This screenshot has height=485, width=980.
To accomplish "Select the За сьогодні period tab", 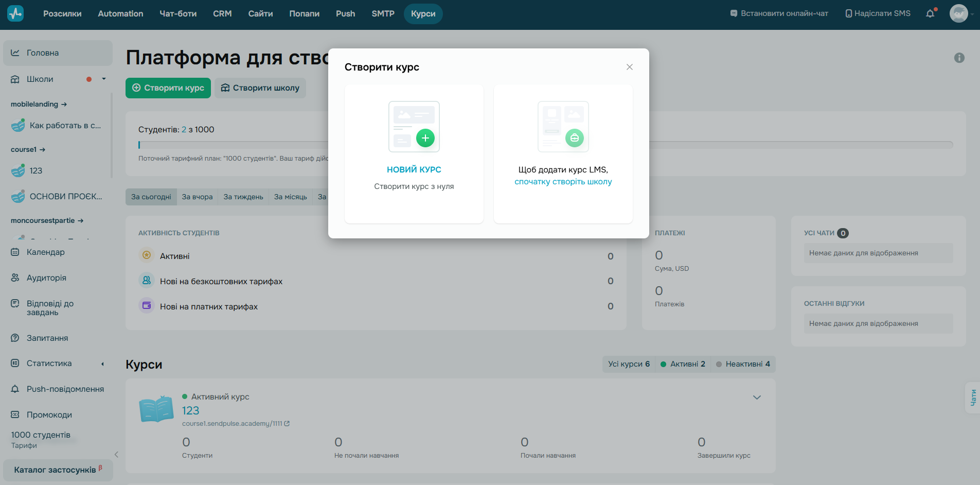I will coord(151,197).
